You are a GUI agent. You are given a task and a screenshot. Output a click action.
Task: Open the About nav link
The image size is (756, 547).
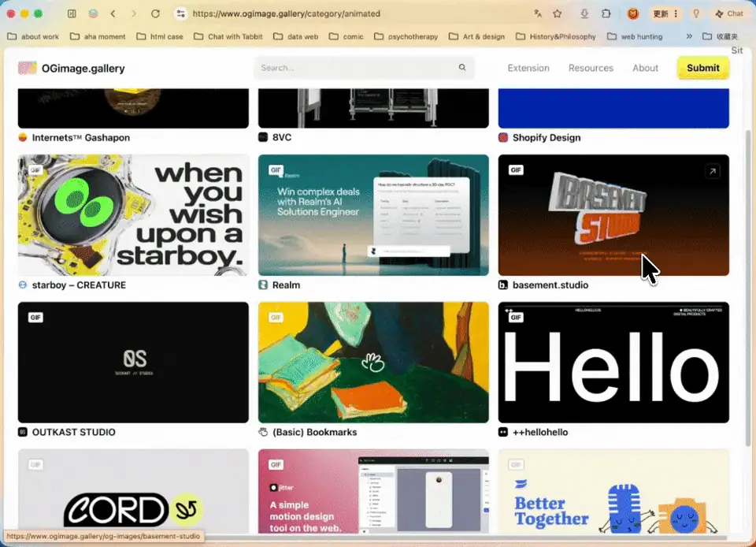click(x=645, y=68)
